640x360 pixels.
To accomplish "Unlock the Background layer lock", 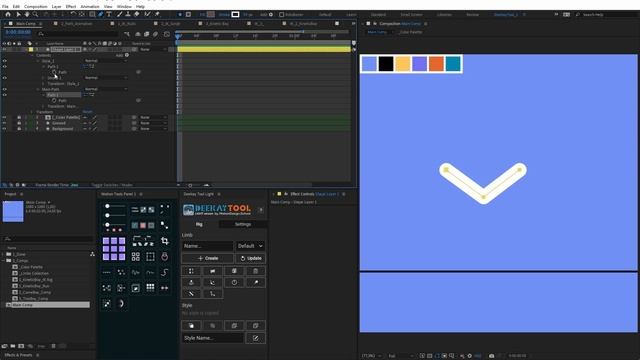I will click(x=19, y=129).
